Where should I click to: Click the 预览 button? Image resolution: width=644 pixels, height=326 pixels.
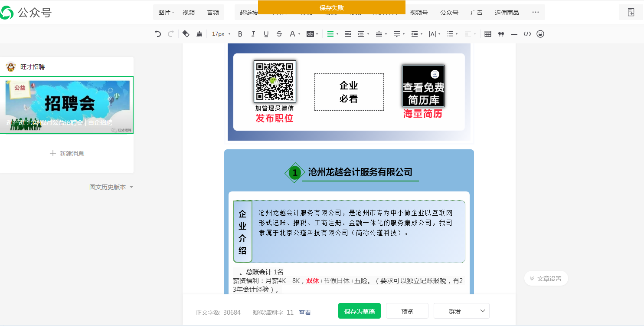pyautogui.click(x=407, y=311)
